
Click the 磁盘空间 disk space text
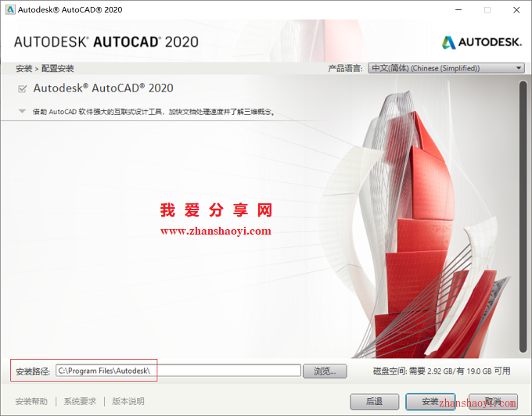pyautogui.click(x=442, y=371)
